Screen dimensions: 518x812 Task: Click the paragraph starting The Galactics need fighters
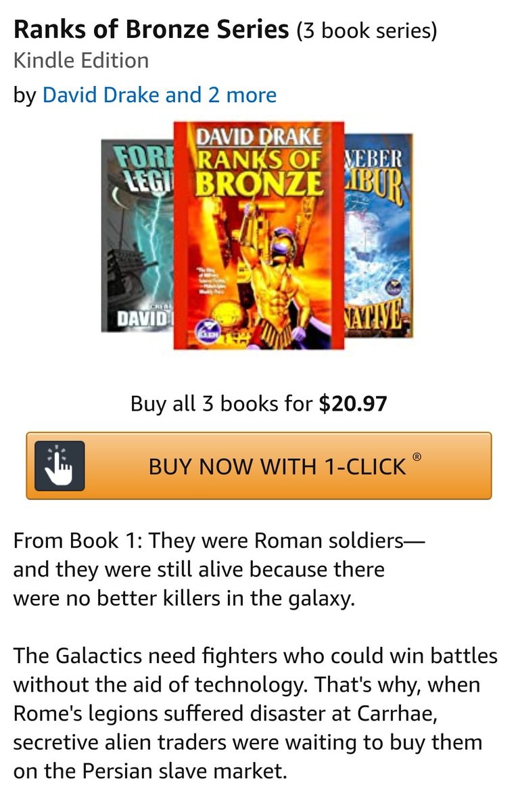(x=256, y=713)
